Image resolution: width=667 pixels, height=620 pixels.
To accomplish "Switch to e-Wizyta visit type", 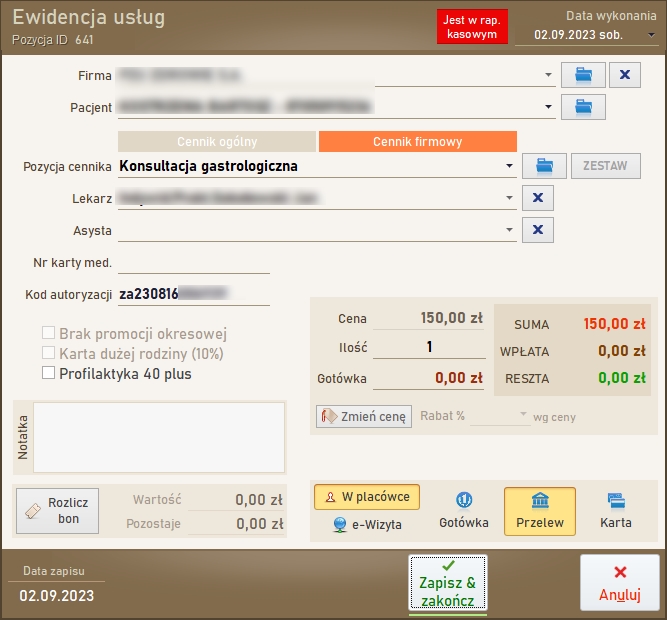I will pyautogui.click(x=367, y=524).
